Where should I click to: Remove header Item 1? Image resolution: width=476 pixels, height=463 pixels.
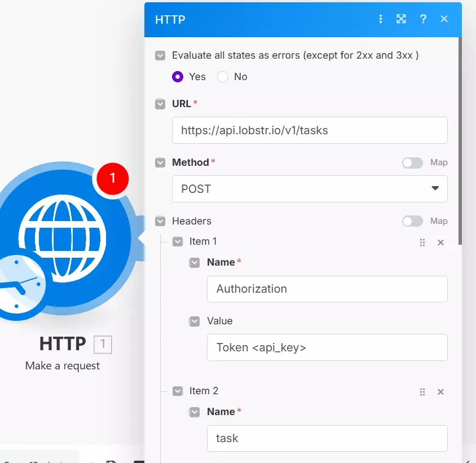click(440, 242)
